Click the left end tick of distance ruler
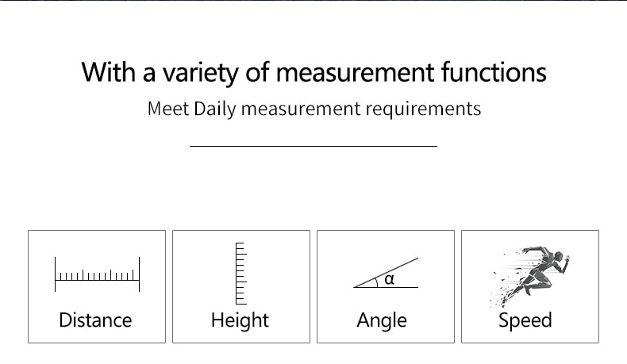The height and width of the screenshot is (364, 627). click(56, 274)
